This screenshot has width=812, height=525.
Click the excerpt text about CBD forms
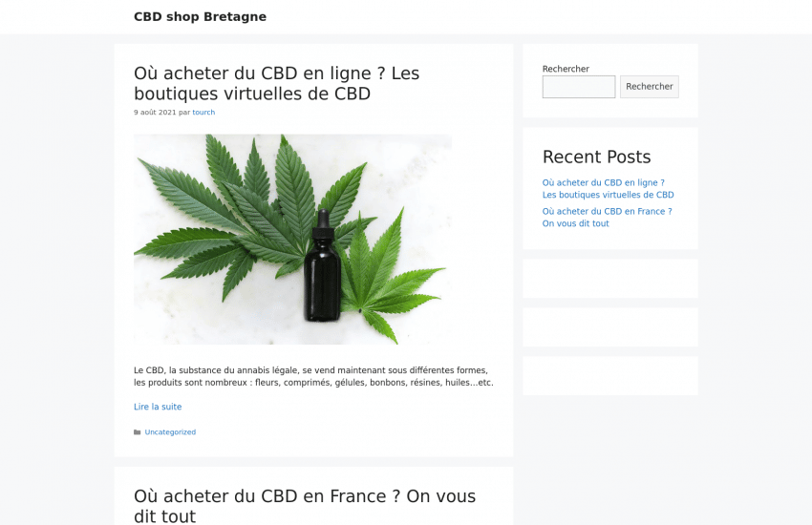pyautogui.click(x=313, y=376)
